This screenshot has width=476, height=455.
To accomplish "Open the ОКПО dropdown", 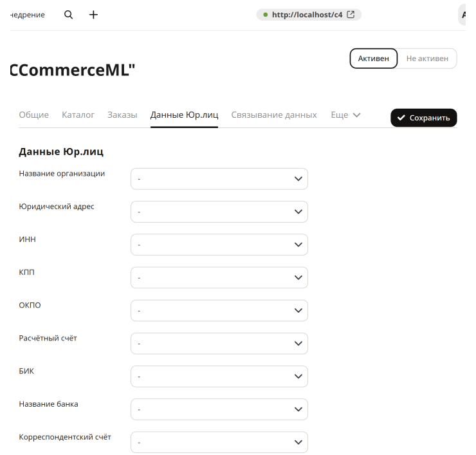I will click(x=219, y=310).
